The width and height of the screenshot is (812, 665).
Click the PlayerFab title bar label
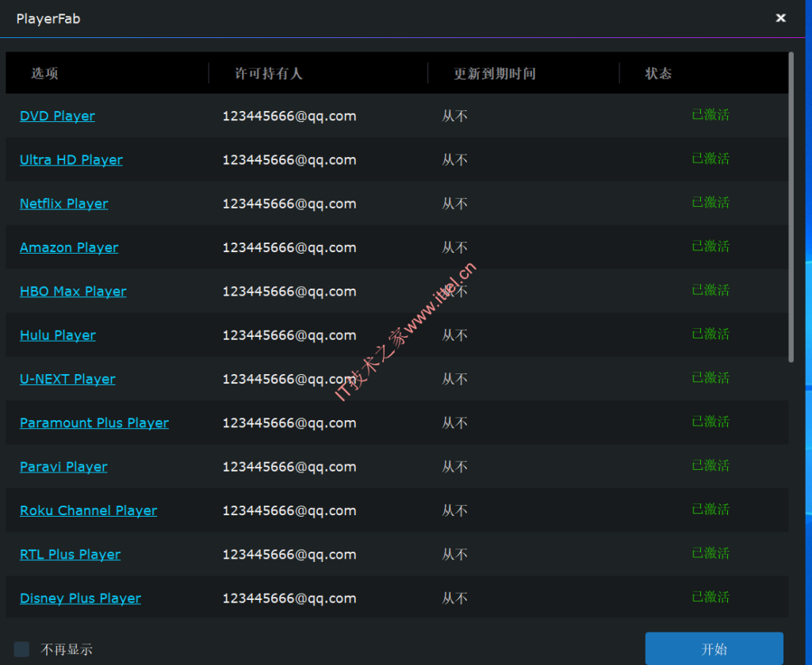(x=48, y=18)
